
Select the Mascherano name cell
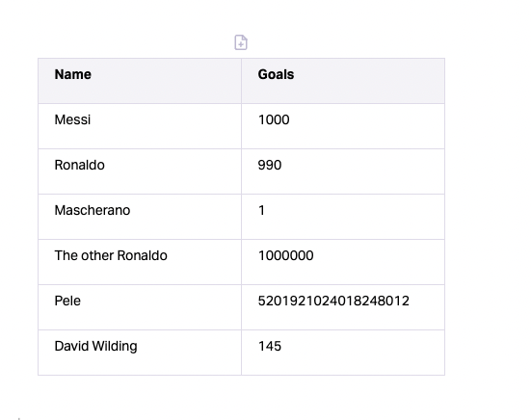(140, 217)
